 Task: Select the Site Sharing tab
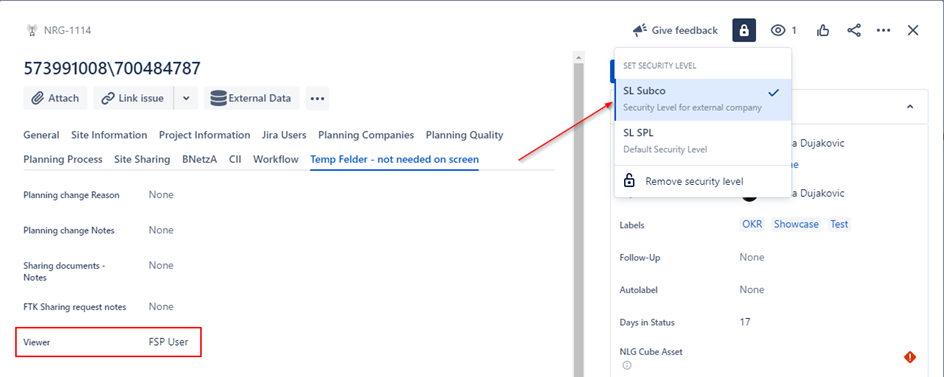coord(142,160)
